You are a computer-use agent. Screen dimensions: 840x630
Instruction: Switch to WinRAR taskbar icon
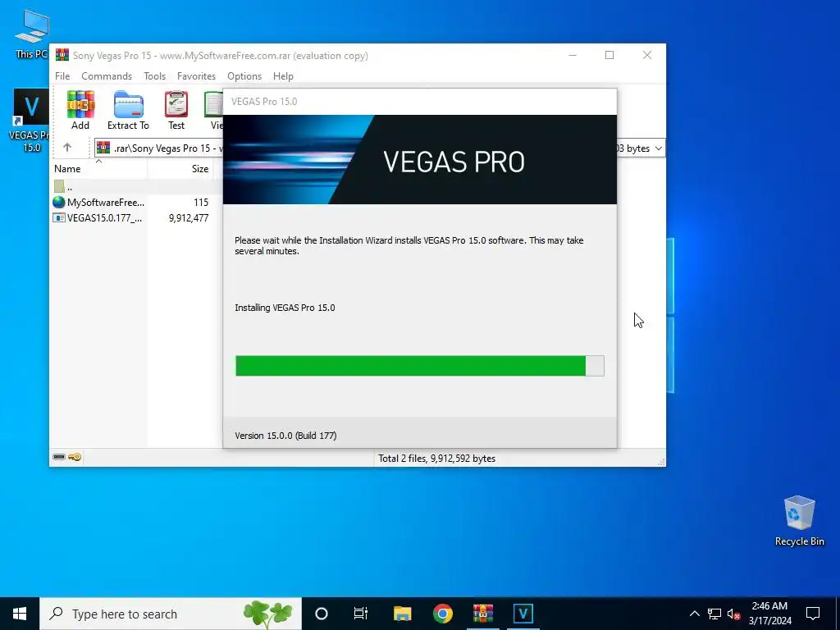(482, 614)
